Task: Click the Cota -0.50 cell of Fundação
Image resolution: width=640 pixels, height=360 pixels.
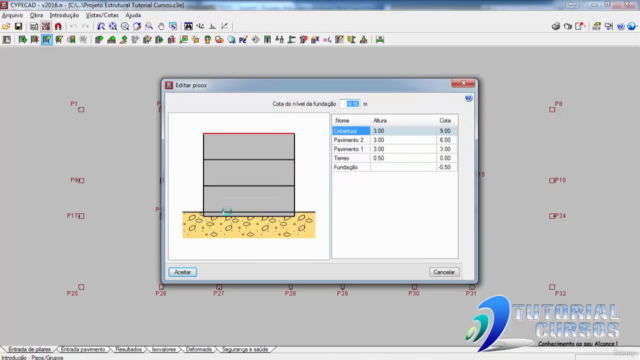Action: (x=447, y=167)
